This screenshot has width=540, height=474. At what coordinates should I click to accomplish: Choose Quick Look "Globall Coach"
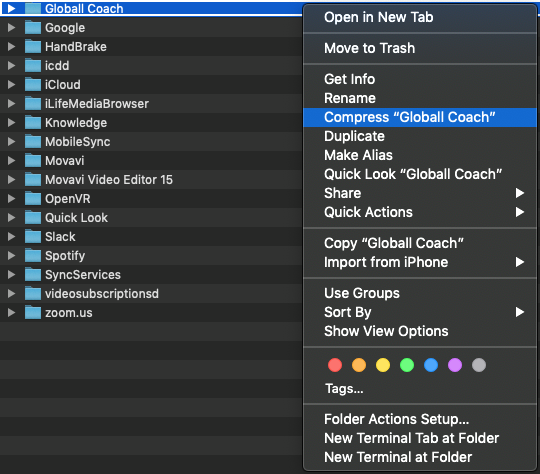(420, 174)
